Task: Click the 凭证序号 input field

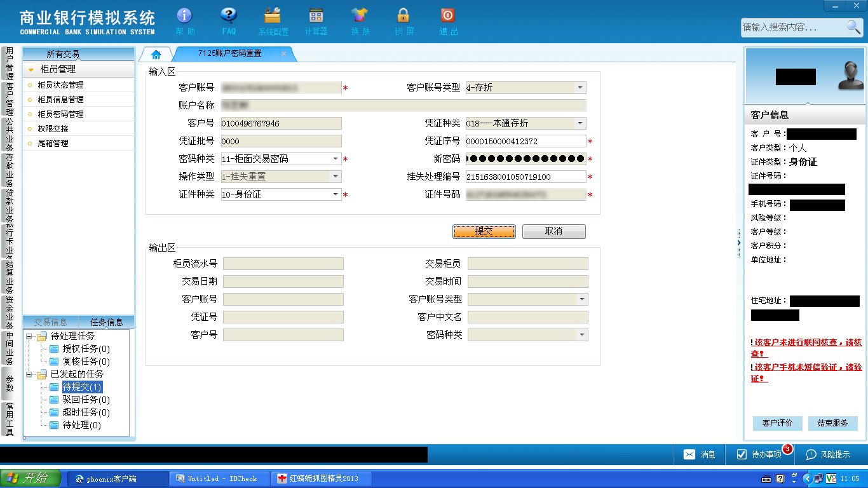Action: point(526,141)
